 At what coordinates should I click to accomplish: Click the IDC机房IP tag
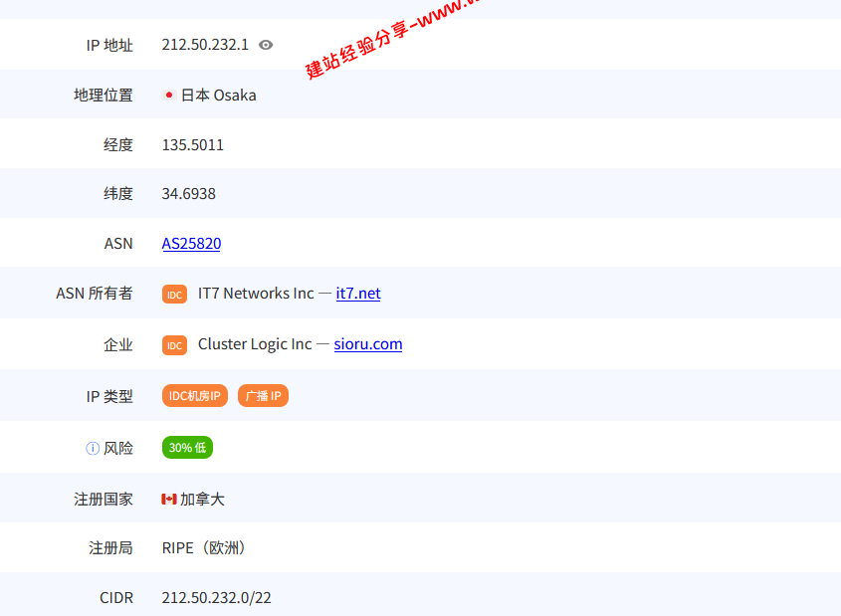(195, 396)
